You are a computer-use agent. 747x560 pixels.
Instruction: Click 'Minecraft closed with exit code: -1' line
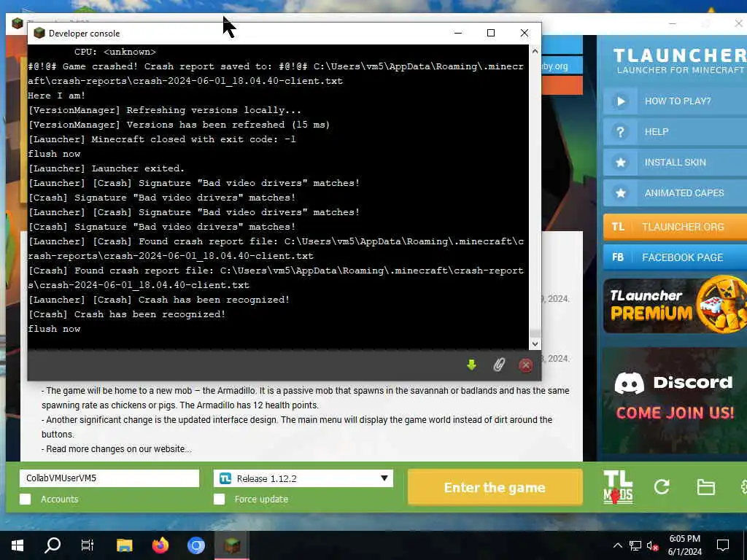(x=162, y=139)
